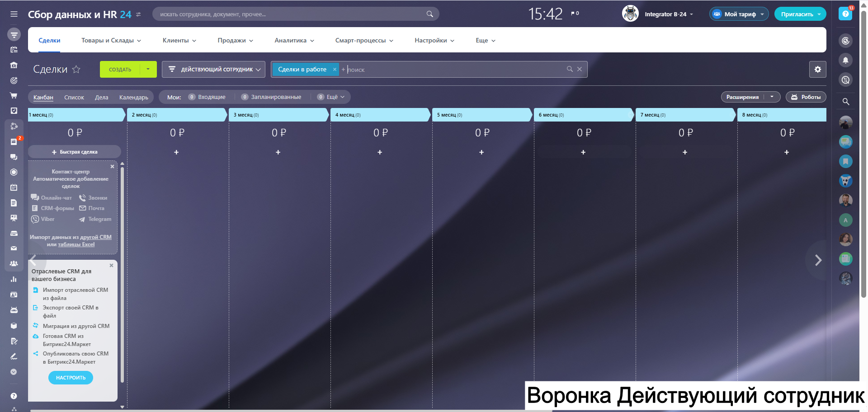The image size is (868, 412).
Task: Open the signature pen icon in left sidebar
Action: pos(14,356)
